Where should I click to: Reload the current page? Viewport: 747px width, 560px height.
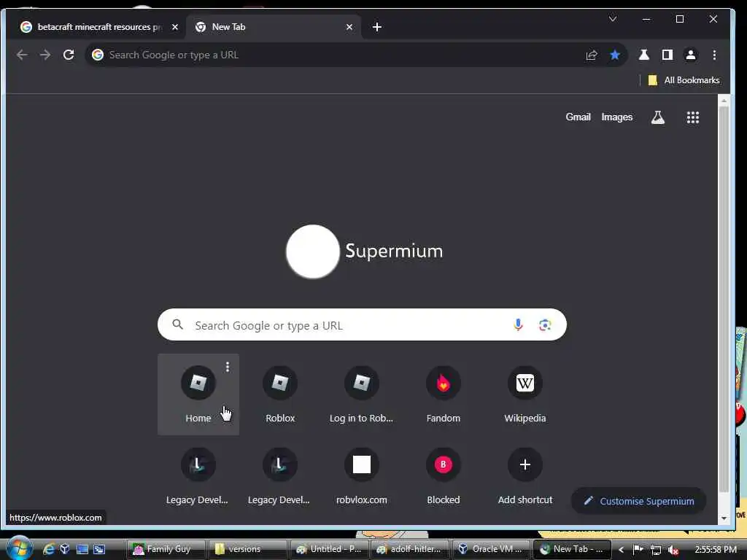pyautogui.click(x=69, y=55)
